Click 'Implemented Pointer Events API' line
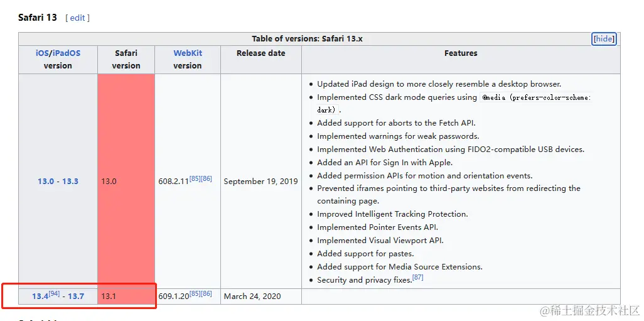 [x=377, y=227]
